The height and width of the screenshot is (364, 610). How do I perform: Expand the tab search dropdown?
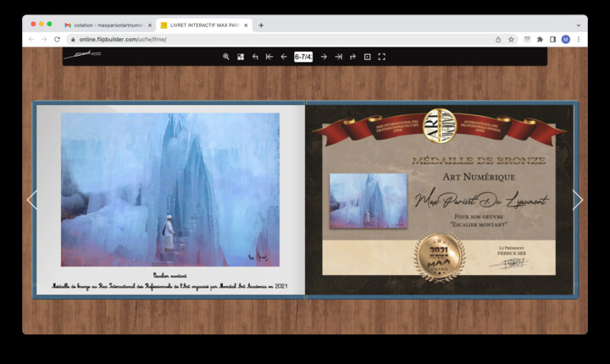click(579, 25)
